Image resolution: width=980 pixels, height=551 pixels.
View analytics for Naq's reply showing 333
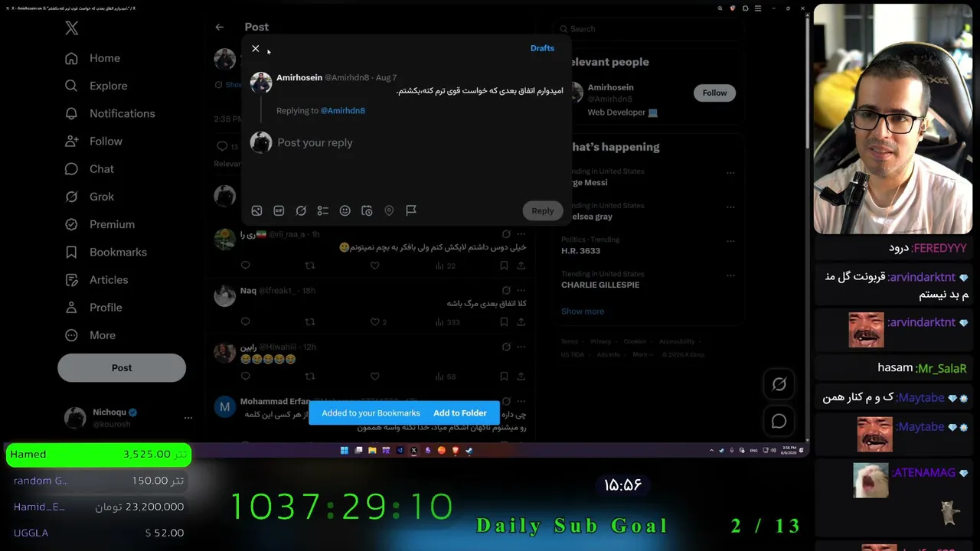447,322
